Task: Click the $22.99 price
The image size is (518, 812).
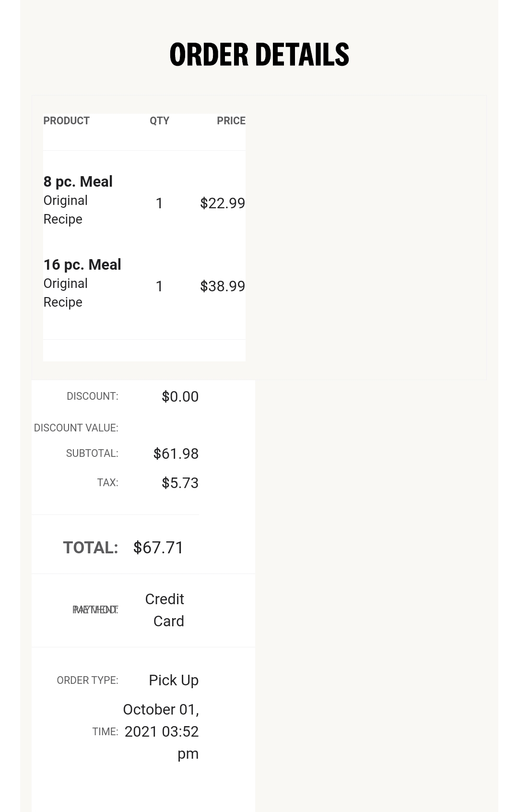Action: point(223,203)
